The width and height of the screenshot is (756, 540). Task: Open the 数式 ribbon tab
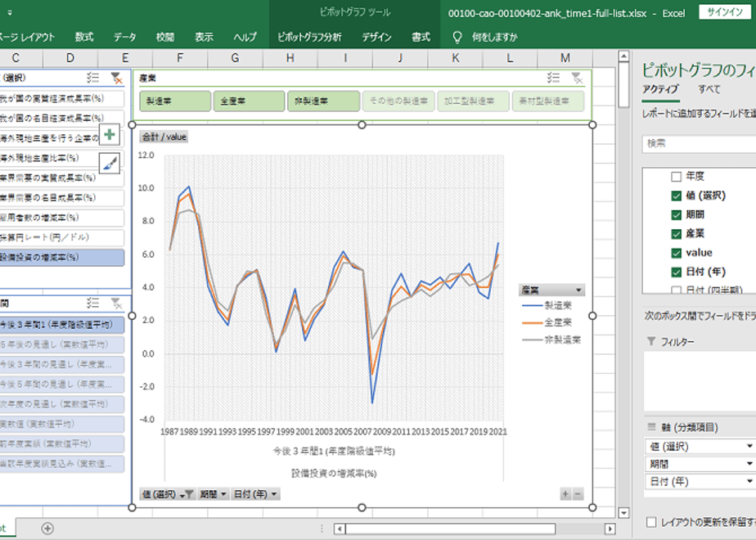point(84,37)
